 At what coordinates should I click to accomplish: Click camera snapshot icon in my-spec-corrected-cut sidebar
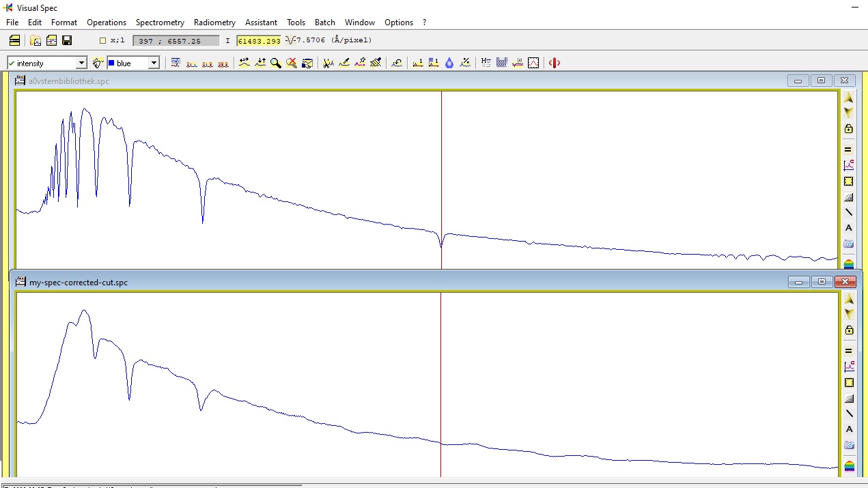click(x=849, y=445)
